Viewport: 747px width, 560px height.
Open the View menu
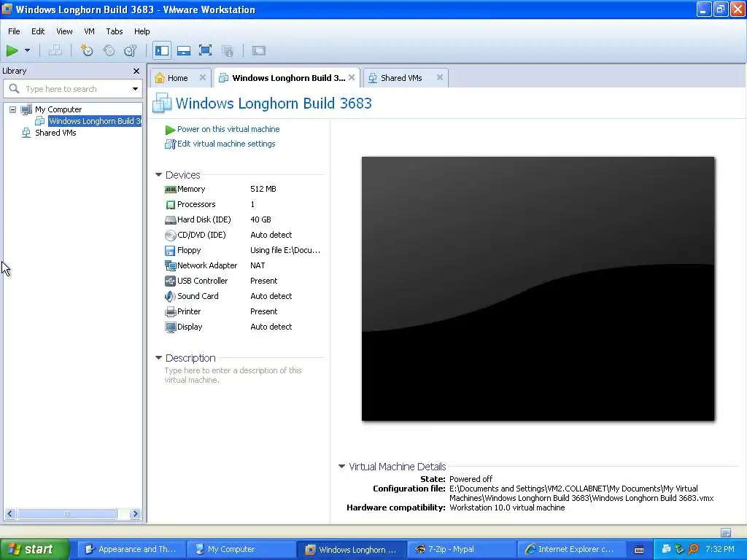tap(64, 31)
